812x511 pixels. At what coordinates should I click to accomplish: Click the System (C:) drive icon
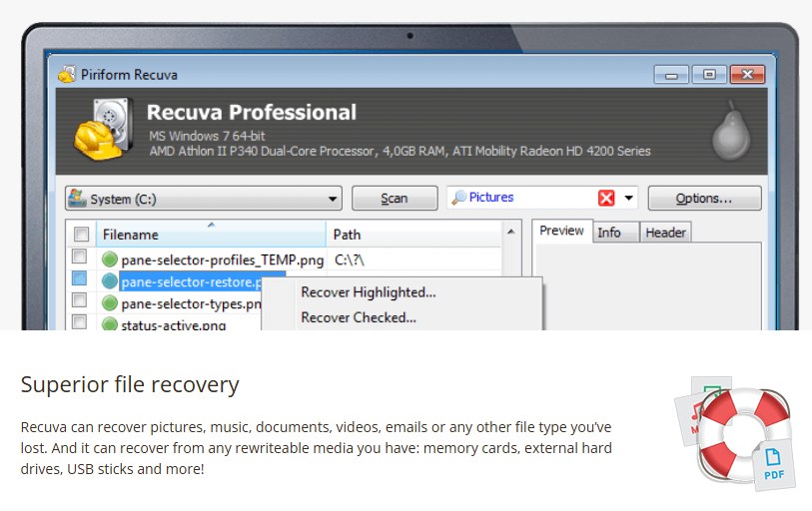pos(77,199)
